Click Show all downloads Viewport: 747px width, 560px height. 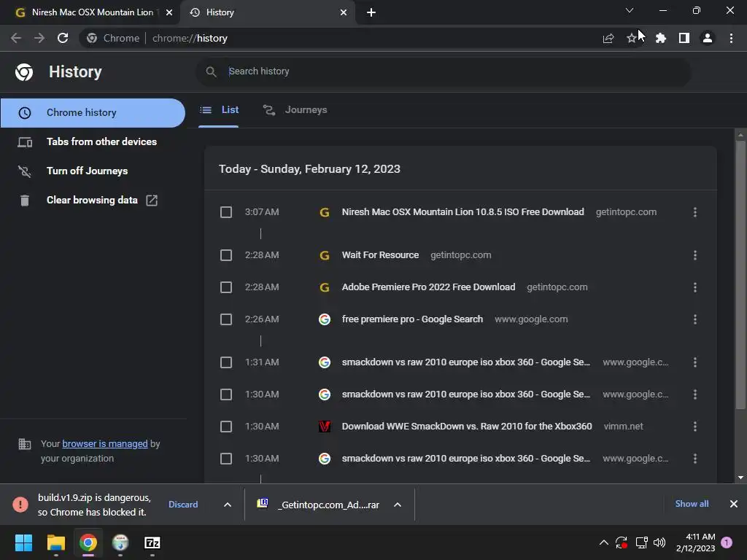point(692,504)
